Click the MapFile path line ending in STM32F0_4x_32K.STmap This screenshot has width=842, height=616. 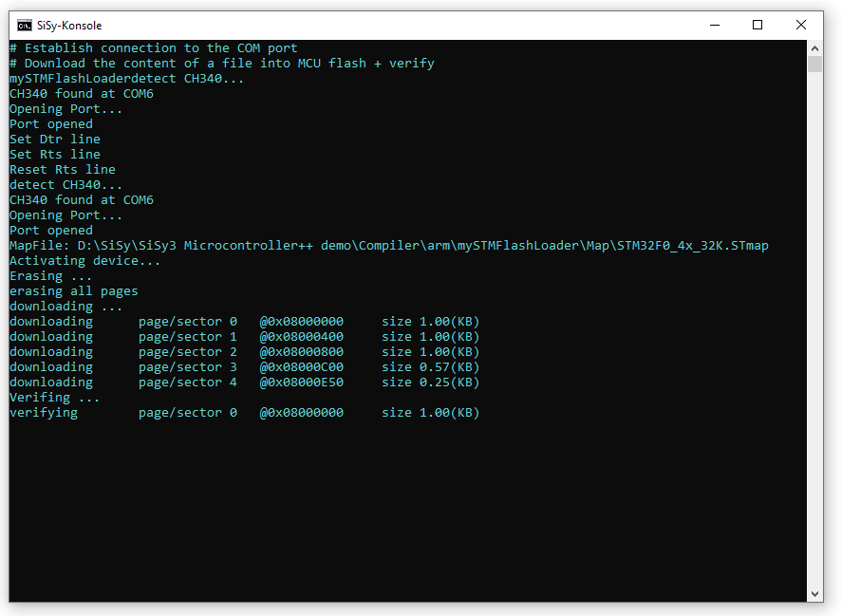click(388, 246)
